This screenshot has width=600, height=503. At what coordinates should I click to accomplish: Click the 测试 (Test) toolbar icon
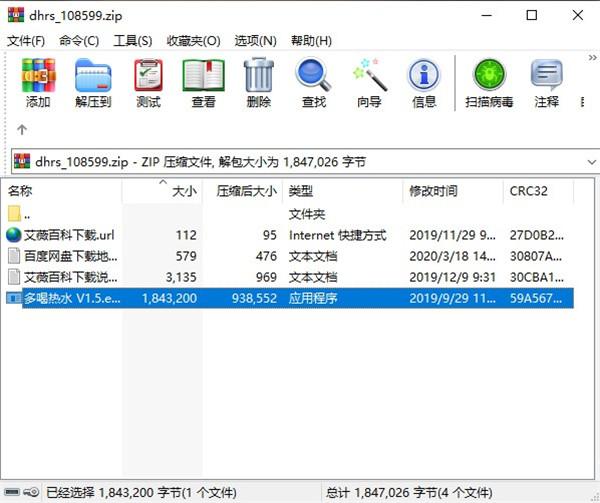click(x=148, y=75)
